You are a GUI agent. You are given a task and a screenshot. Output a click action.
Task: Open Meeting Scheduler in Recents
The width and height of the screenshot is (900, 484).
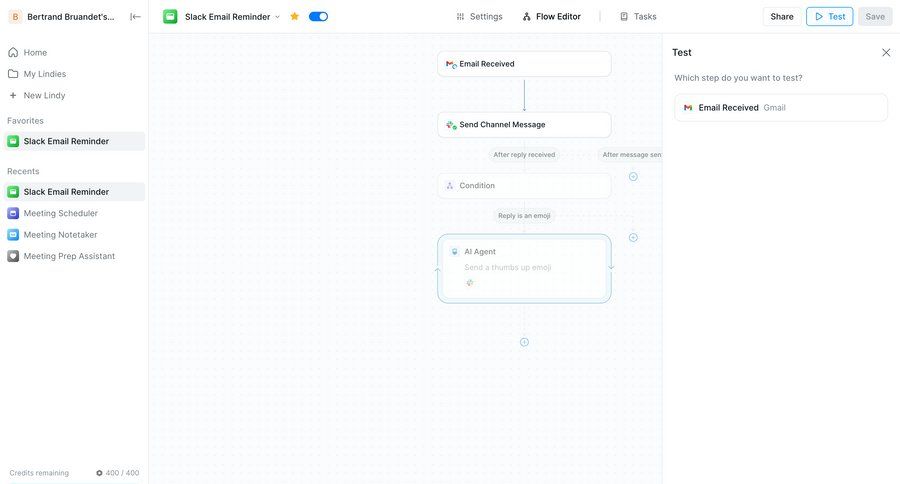pos(74,213)
